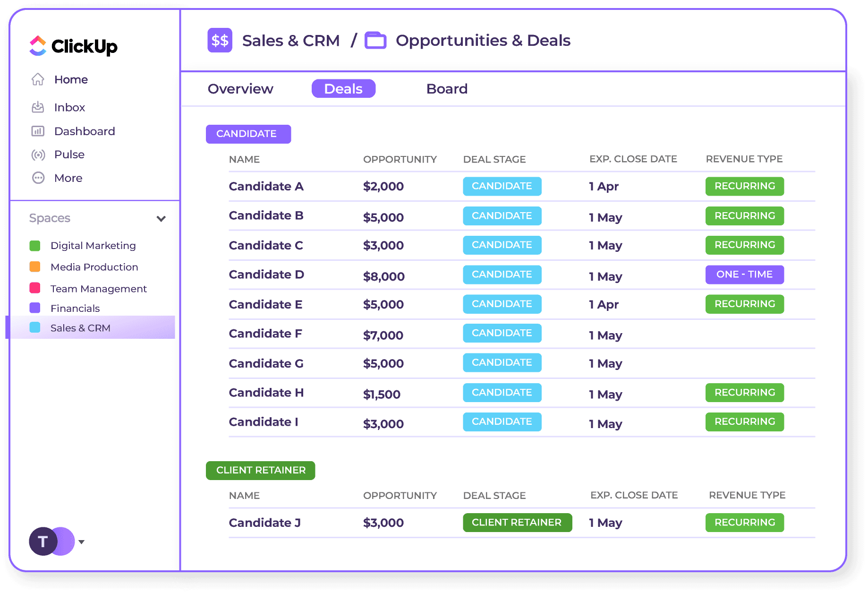Select the Financials space
868x593 pixels.
75,309
